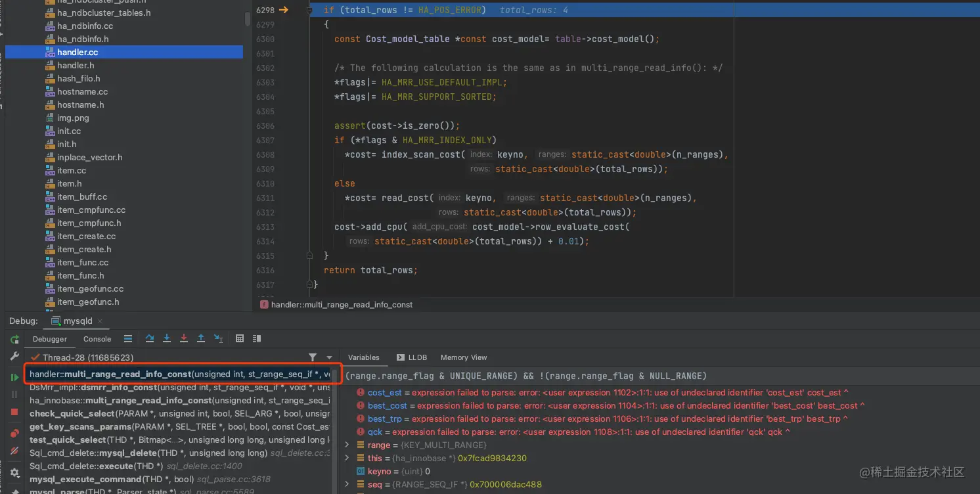Switch to the Console tab

97,339
